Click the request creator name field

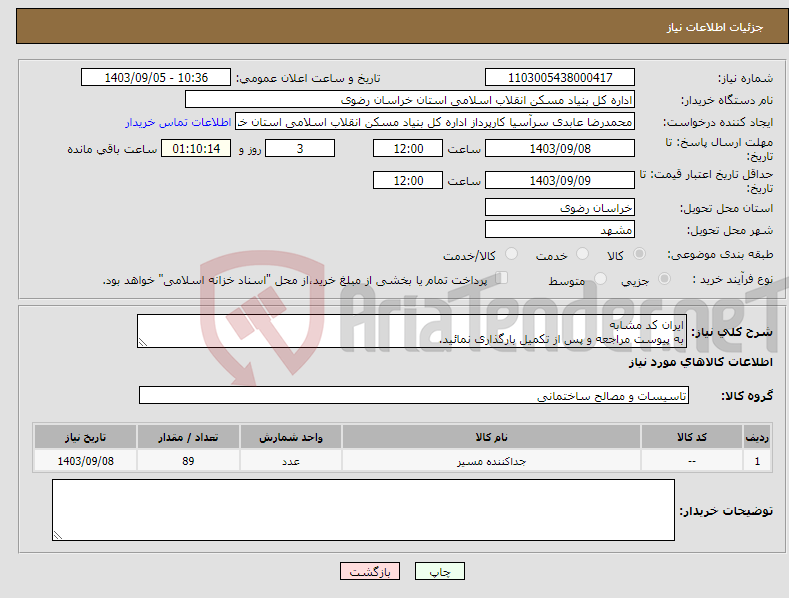click(x=435, y=122)
